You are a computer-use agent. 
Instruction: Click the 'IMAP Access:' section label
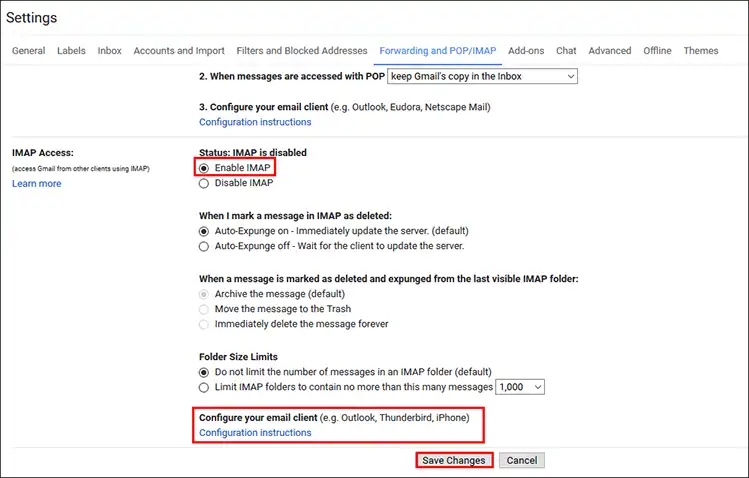43,153
